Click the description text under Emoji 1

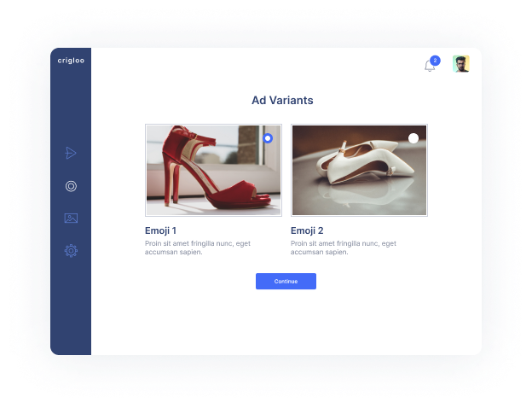coord(198,248)
